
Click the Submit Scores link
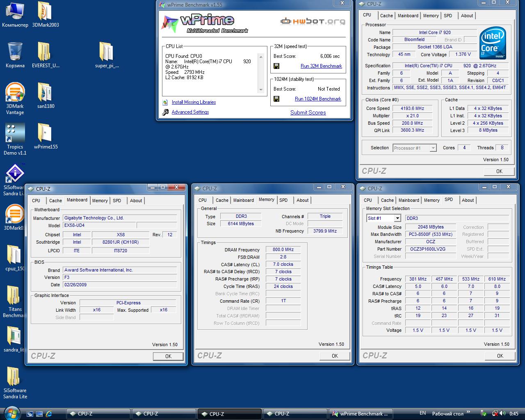pos(308,112)
